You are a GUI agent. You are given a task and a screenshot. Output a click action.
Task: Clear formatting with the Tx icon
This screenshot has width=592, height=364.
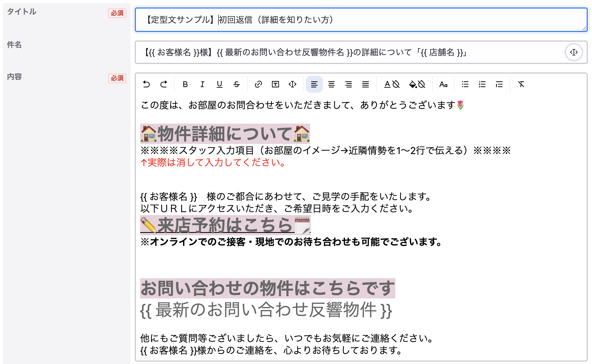pyautogui.click(x=521, y=84)
